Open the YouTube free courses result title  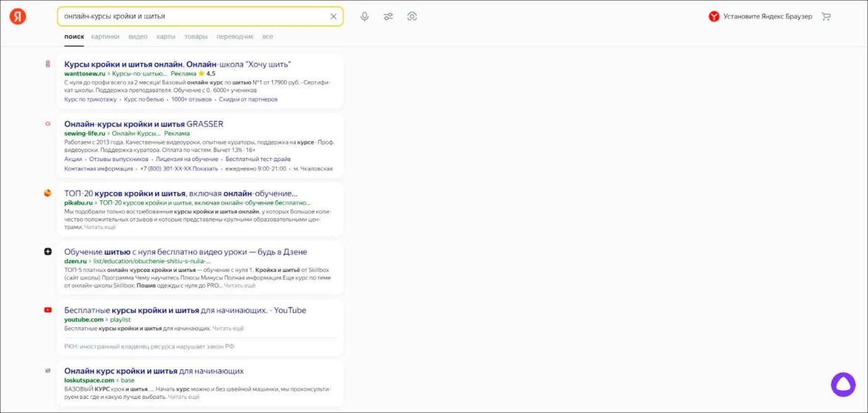tap(185, 310)
